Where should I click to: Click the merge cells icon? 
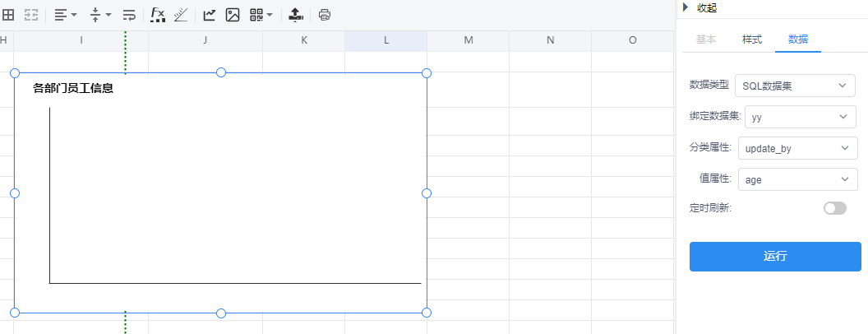(31, 15)
